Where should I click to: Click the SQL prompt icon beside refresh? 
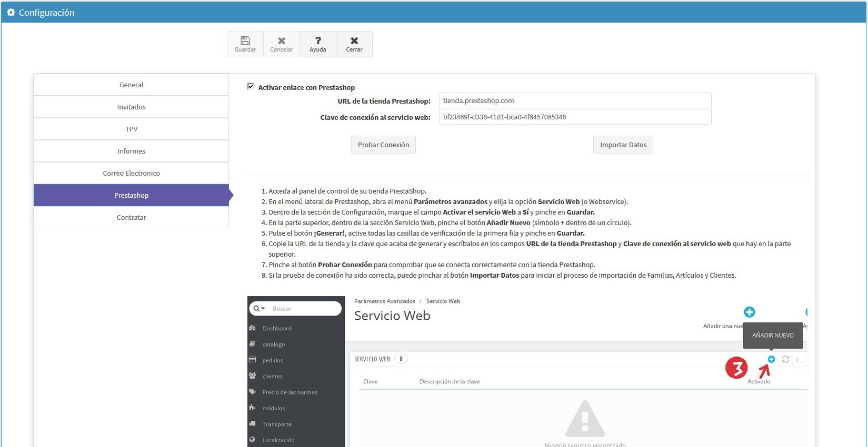(x=800, y=360)
